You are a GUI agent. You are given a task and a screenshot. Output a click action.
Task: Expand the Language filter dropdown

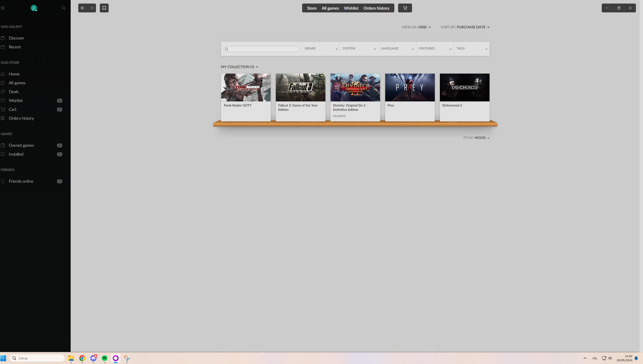click(397, 49)
